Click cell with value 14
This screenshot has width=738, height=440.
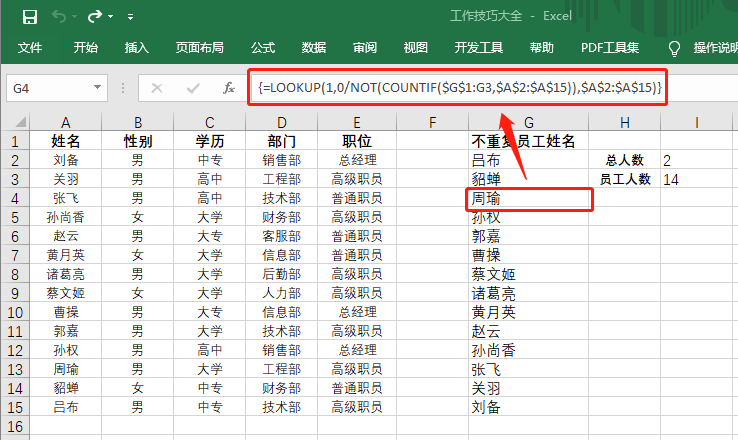point(697,179)
